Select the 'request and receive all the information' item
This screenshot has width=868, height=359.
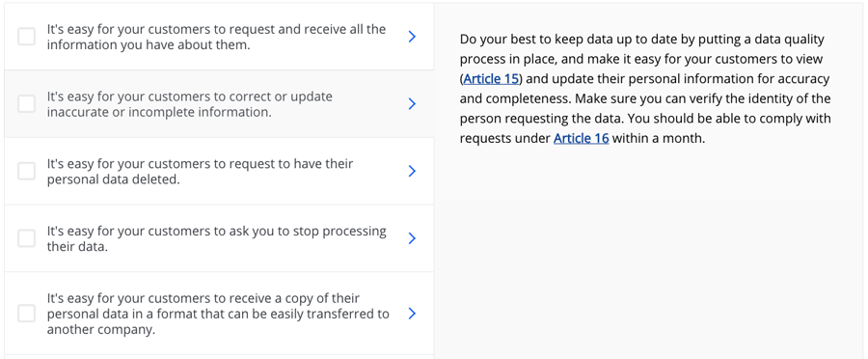click(219, 37)
